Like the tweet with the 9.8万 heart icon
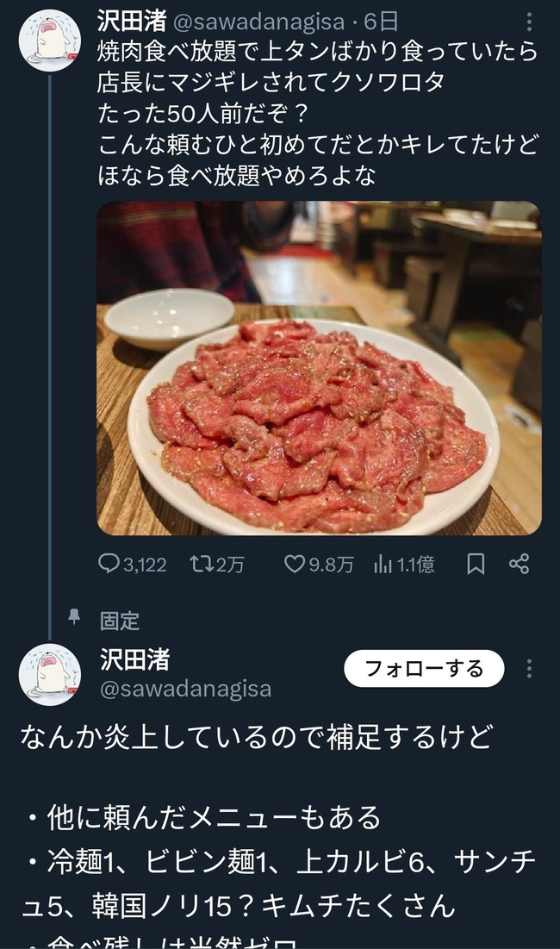 295,564
